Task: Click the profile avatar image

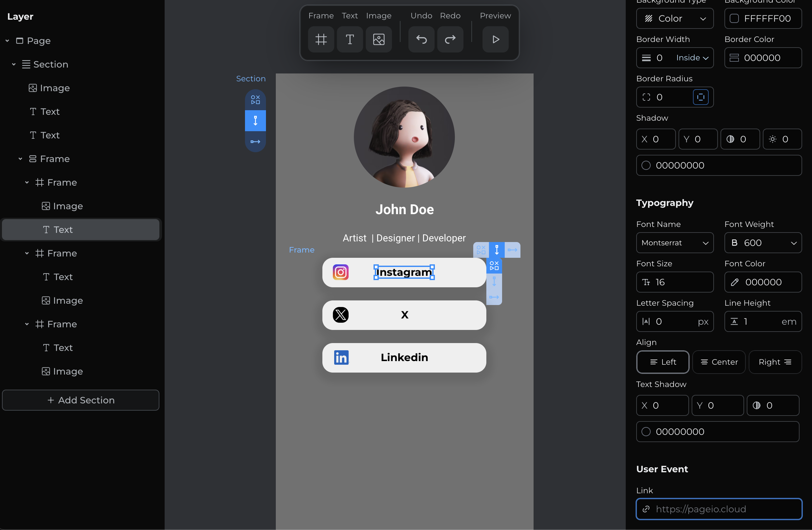Action: pos(404,137)
